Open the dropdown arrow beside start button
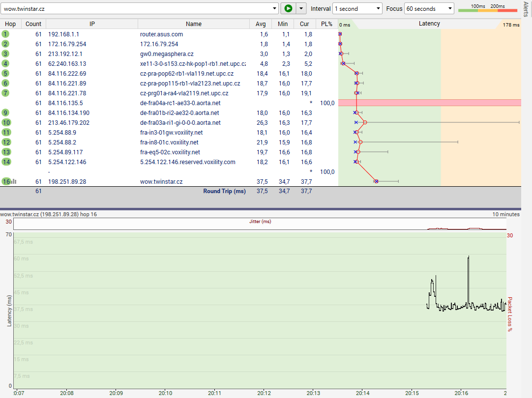The image size is (532, 398). 301,8
